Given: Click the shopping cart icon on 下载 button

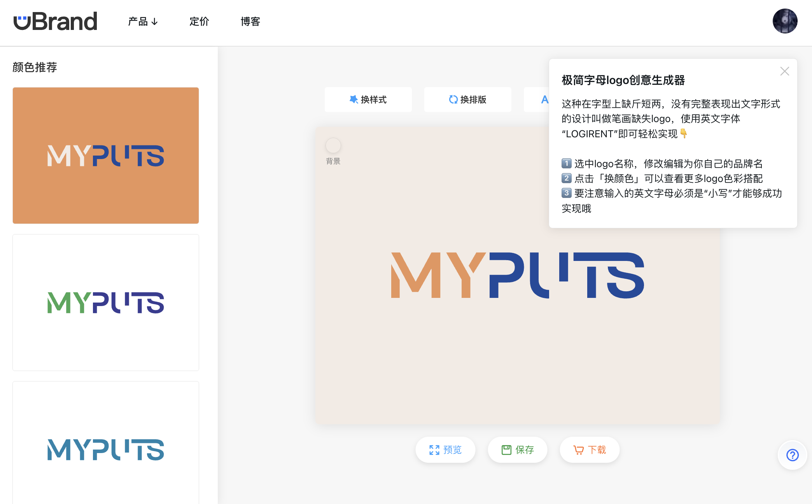Looking at the screenshot, I should (578, 449).
